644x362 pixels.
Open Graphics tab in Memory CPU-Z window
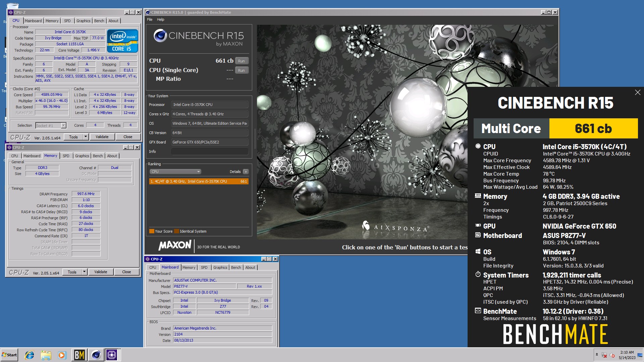coord(82,156)
